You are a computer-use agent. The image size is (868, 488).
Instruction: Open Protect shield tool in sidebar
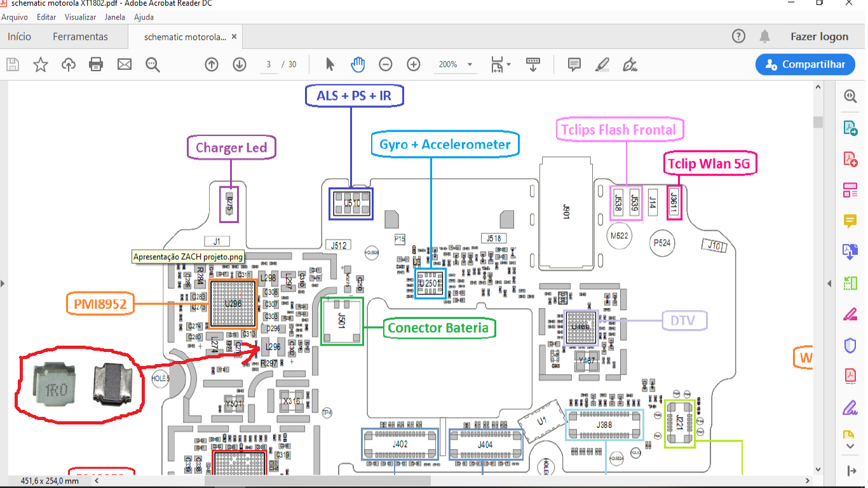click(850, 345)
